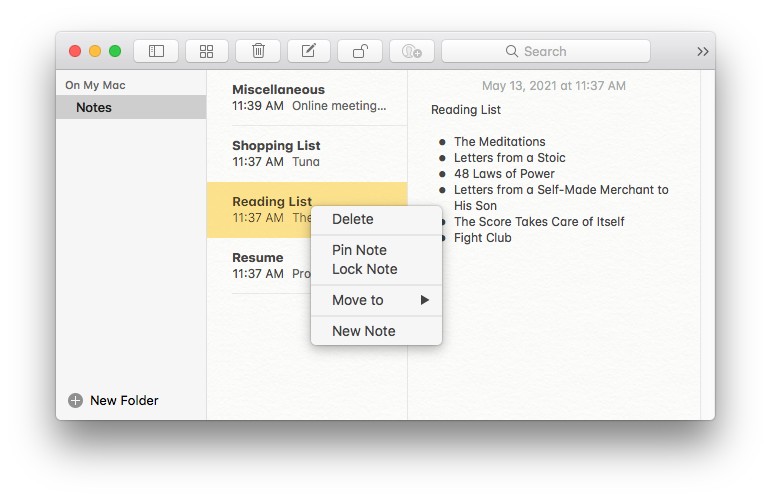Viewport: 771px width, 500px height.
Task: Click the New Folder button label
Action: (124, 401)
